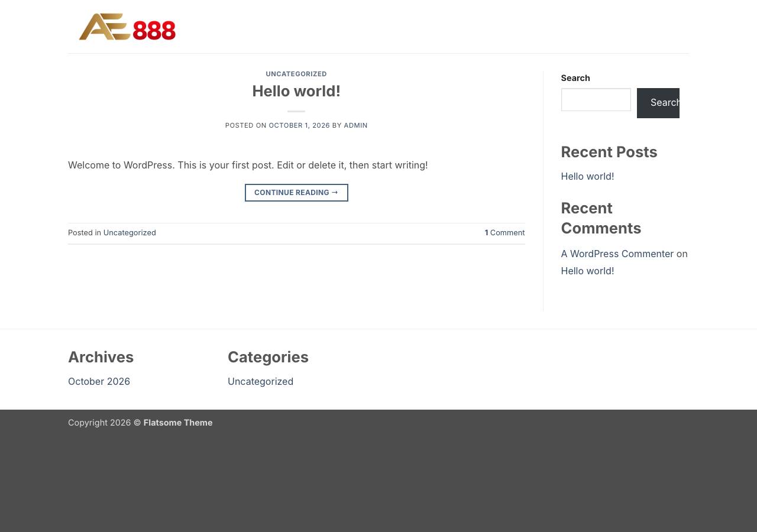Open the UNCATEGORIZED category label above the post title

point(296,74)
